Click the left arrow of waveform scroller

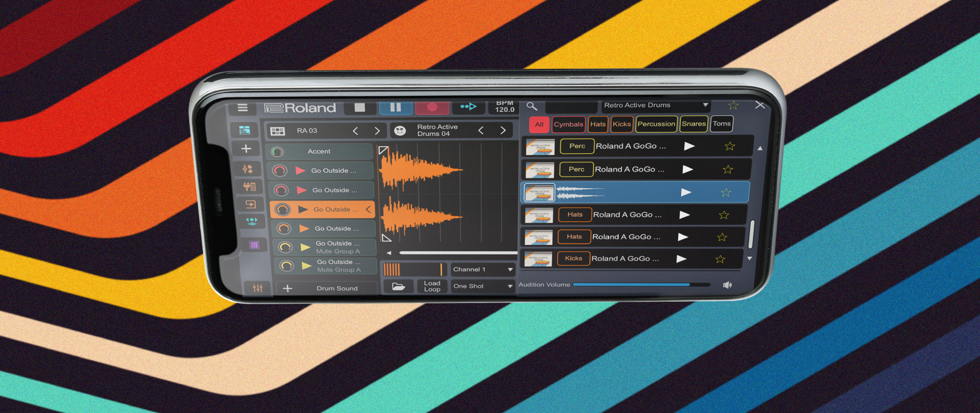point(388,252)
